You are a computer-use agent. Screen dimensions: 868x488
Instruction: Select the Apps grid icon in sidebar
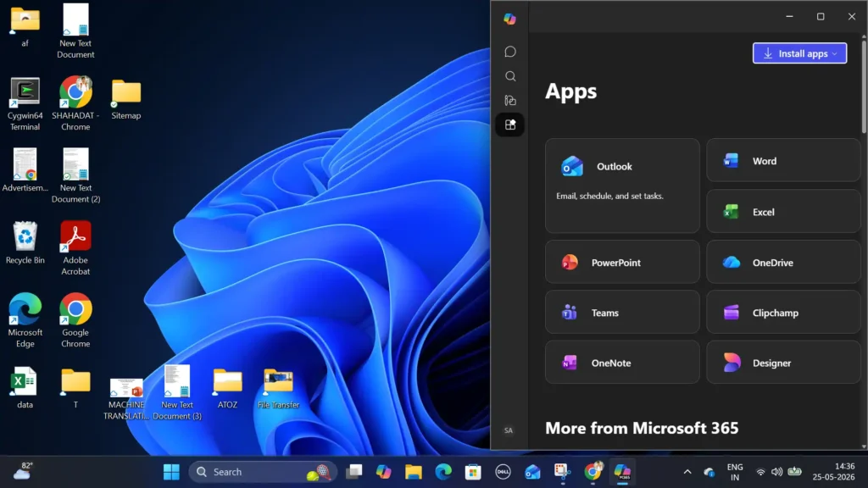(509, 125)
